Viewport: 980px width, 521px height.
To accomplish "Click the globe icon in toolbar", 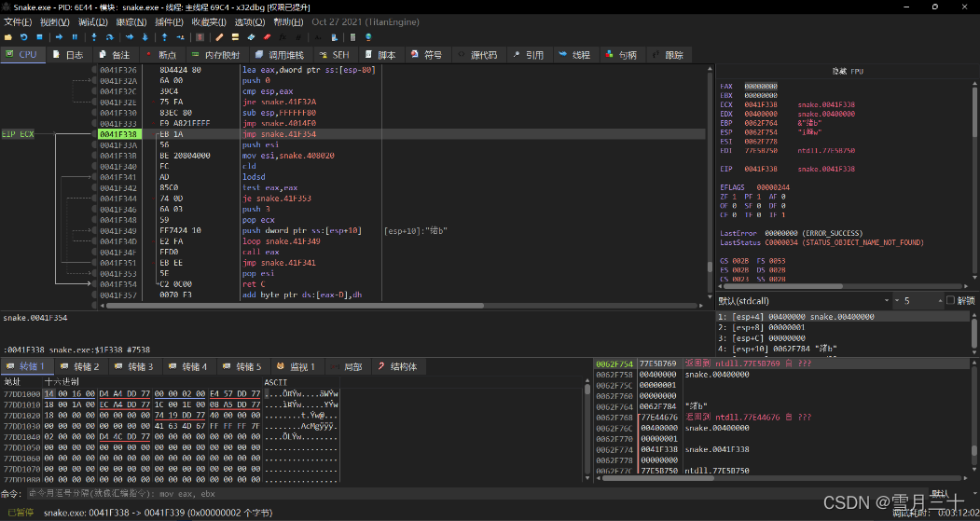I will point(368,37).
